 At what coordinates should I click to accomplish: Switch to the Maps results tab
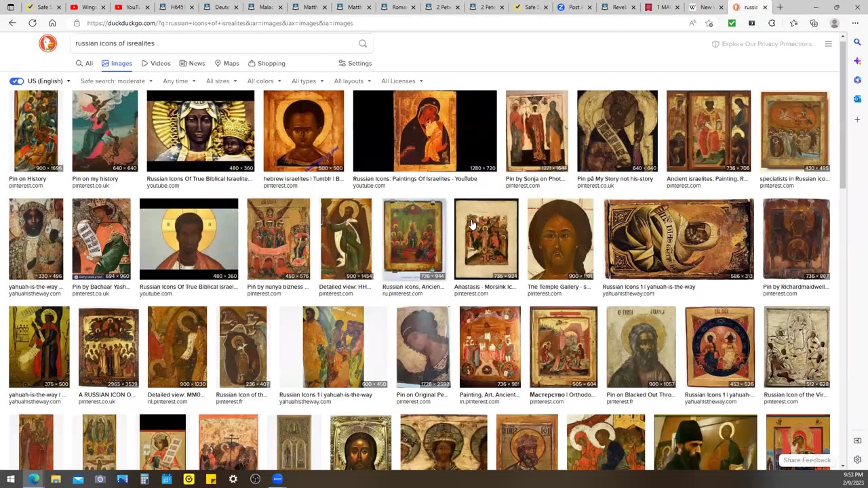(x=226, y=64)
